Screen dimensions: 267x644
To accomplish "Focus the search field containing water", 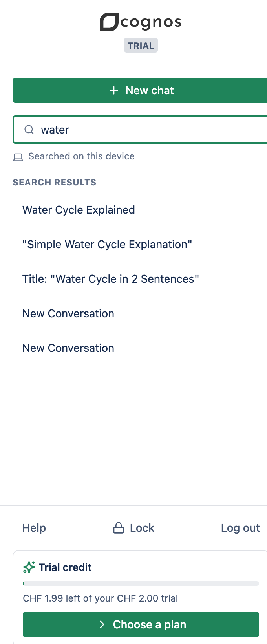I will [x=140, y=130].
